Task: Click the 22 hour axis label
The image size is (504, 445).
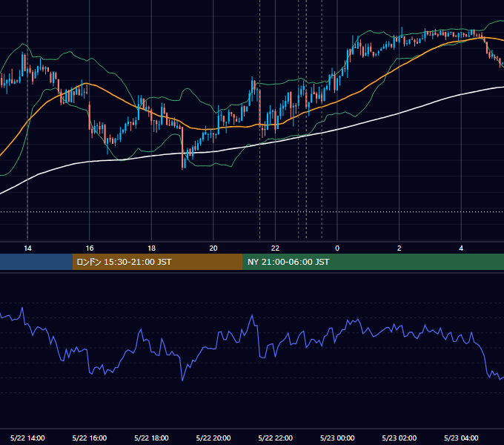Action: (275, 248)
